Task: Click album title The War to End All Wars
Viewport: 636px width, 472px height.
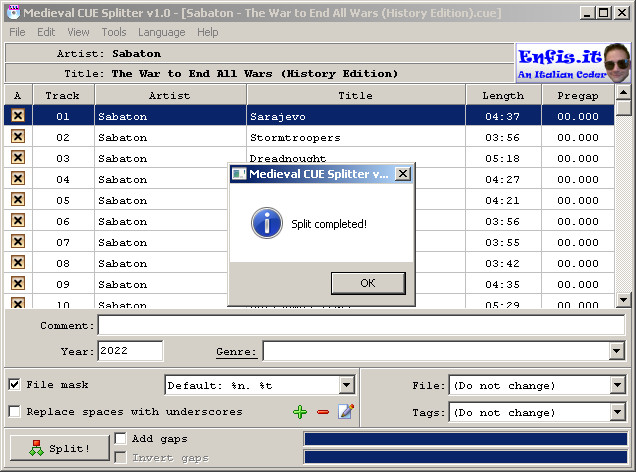Action: tap(254, 74)
